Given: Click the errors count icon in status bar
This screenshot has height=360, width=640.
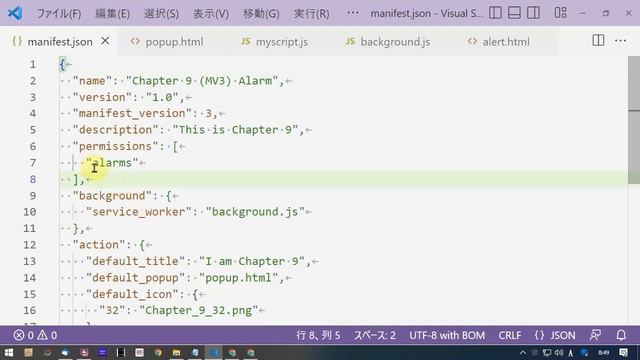Looking at the screenshot, I should tap(19, 336).
